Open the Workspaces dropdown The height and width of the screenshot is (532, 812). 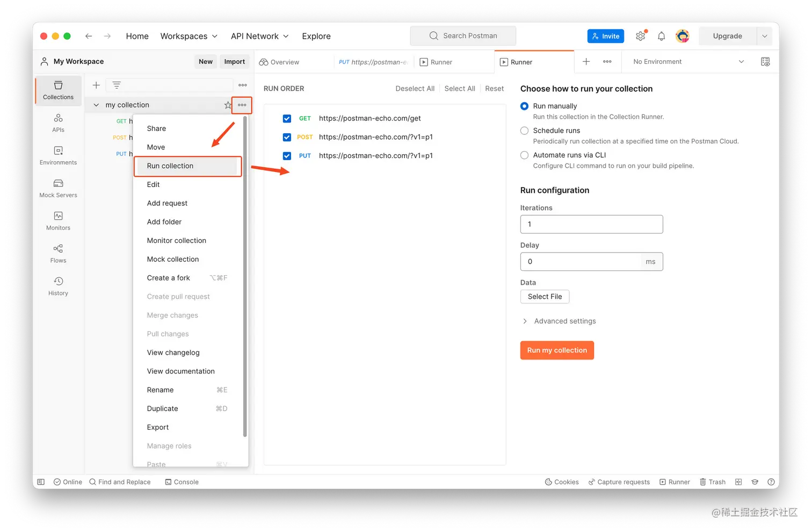tap(189, 36)
